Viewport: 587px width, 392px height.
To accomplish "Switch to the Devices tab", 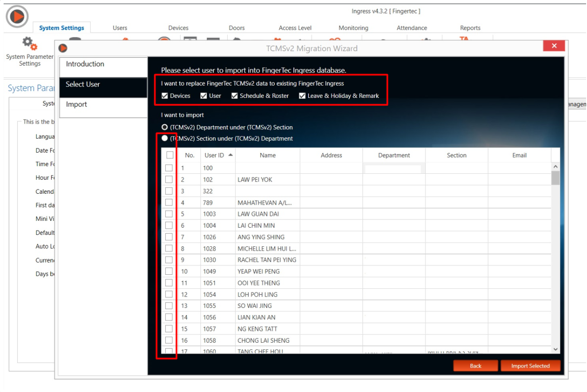I will [178, 28].
